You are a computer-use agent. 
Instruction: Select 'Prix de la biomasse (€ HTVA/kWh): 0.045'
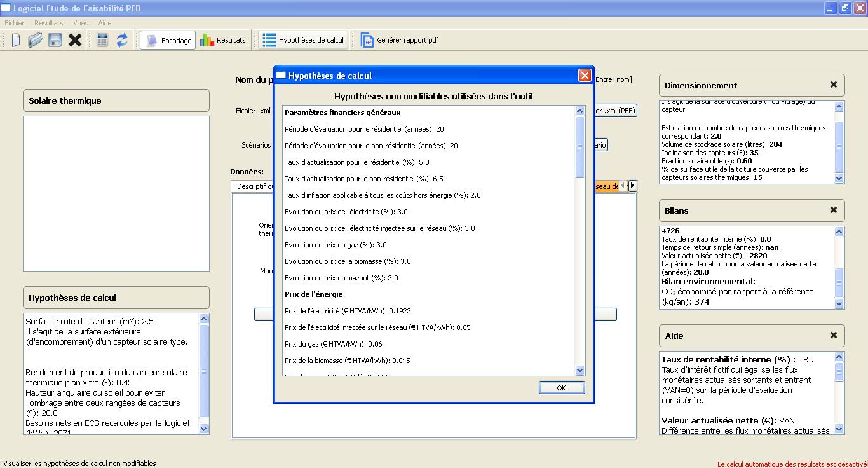[348, 361]
